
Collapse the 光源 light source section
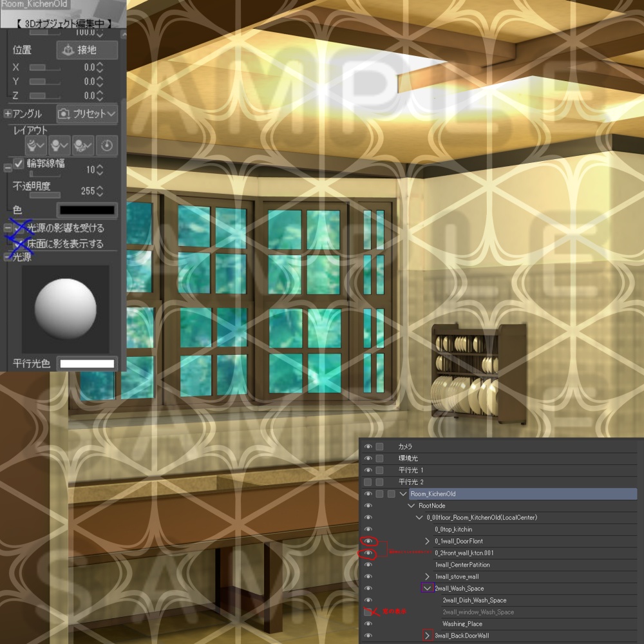(7, 257)
